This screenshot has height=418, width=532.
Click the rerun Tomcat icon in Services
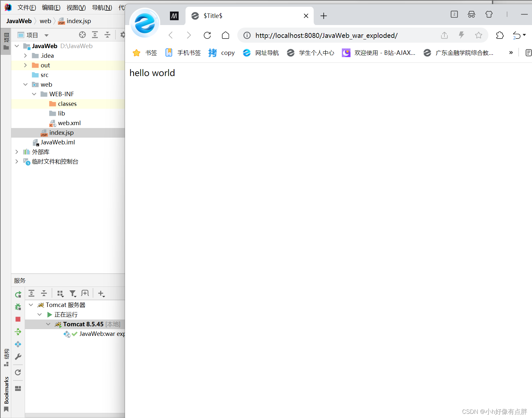point(18,294)
